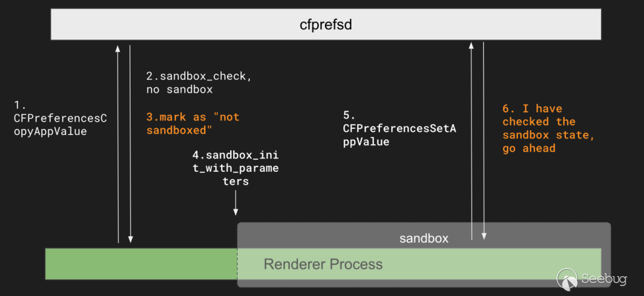This screenshot has height=296, width=644.
Task: Click the upward arrow beside CFPreferencesCopyAppValue
Action: tap(118, 143)
